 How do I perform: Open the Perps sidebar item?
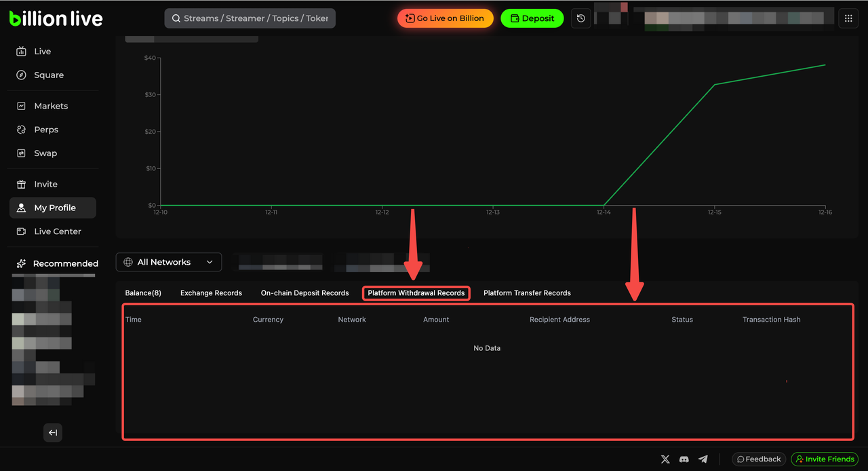tap(46, 130)
